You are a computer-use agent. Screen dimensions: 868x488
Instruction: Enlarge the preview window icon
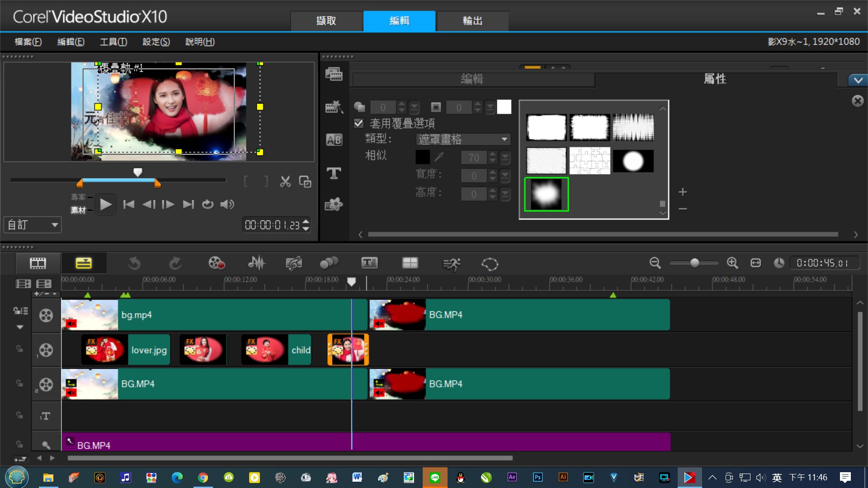305,182
